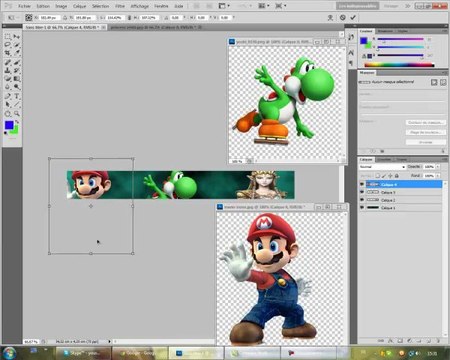
Task: Click the green background color swatch in toolbox
Action: coord(15,131)
